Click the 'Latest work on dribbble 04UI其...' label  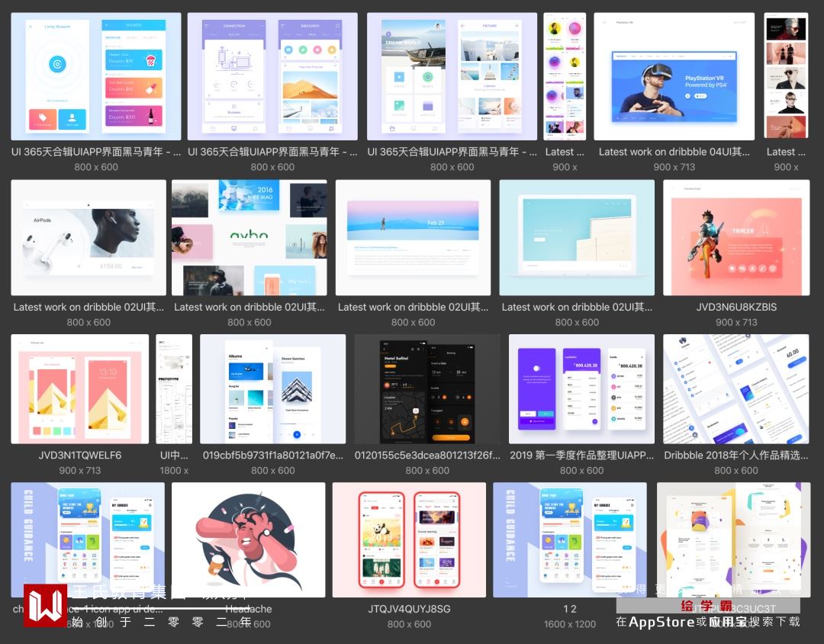674,152
